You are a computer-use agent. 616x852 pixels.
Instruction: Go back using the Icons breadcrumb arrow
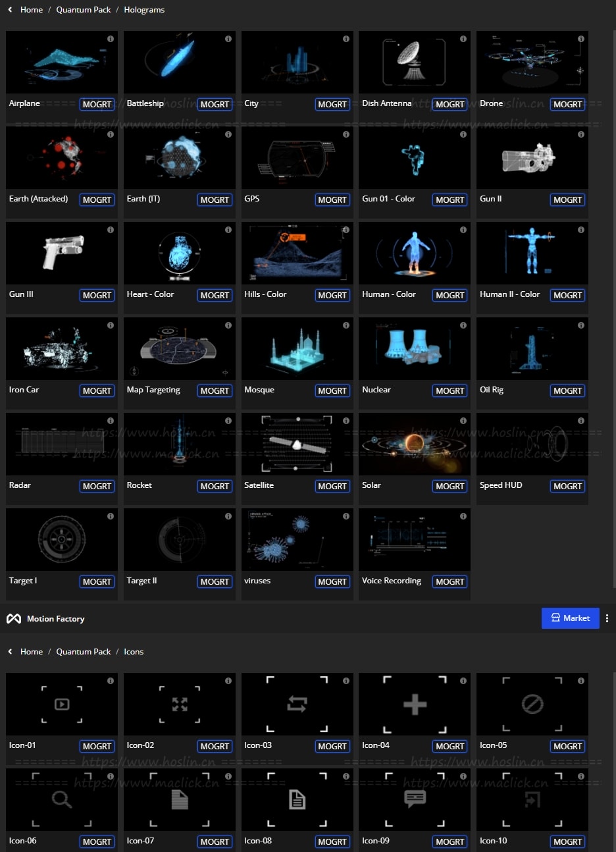point(10,652)
